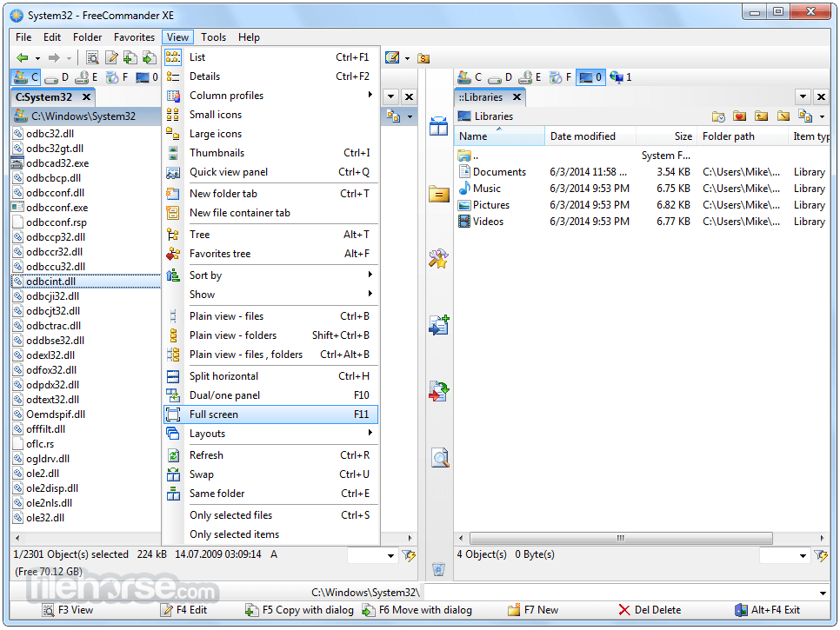Toggle Plain view - files

tap(270, 316)
